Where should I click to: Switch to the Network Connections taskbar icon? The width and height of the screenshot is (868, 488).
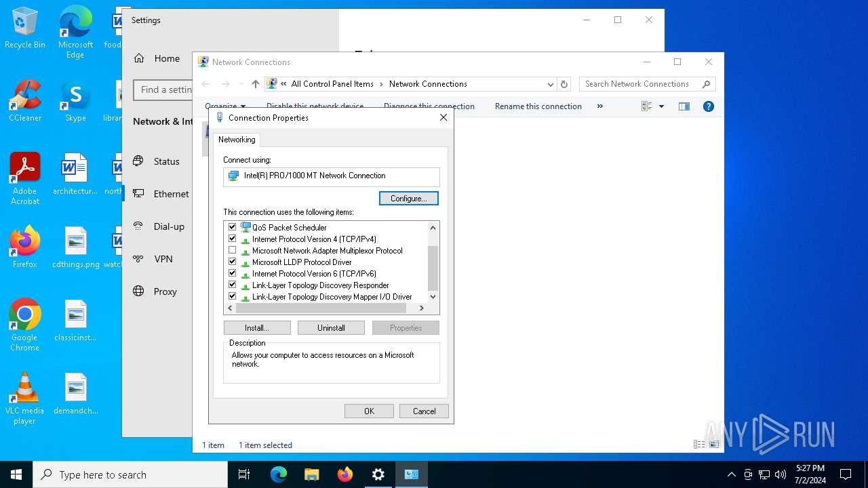coord(412,474)
